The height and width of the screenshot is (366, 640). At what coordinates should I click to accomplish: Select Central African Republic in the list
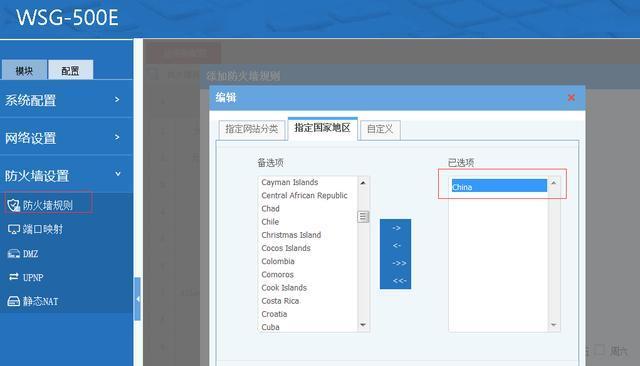(304, 195)
